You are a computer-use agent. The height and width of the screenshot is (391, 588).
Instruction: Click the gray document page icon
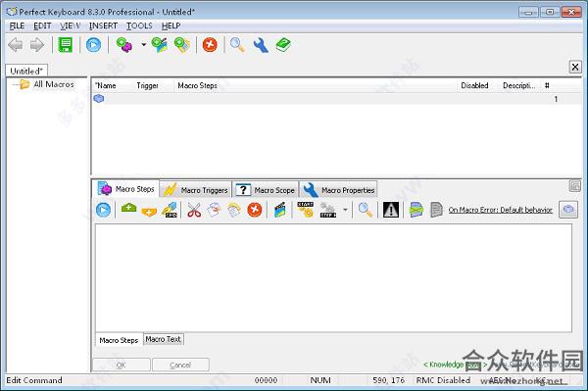(436, 210)
